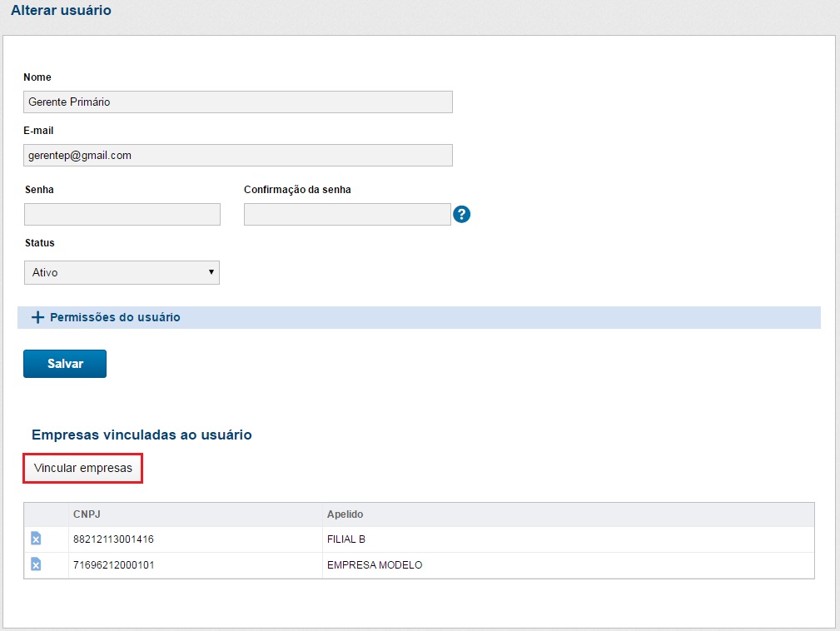Viewport: 840px width, 631px height.
Task: Click the EMPRESA MODELO nickname cell
Action: pyautogui.click(x=375, y=565)
